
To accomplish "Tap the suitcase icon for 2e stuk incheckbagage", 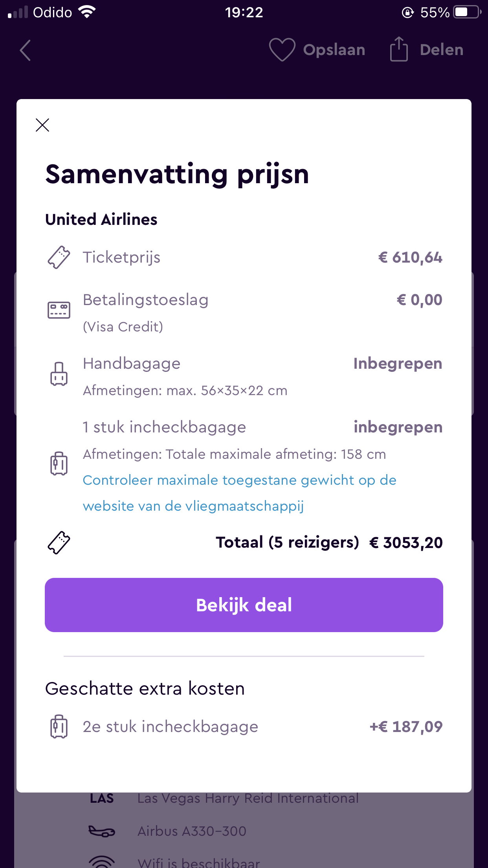I will click(59, 726).
